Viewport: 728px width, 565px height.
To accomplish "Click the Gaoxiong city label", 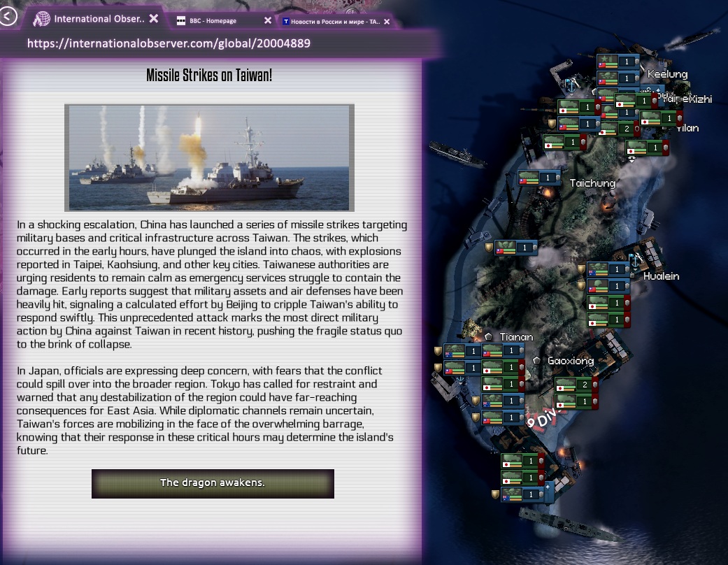I will pos(571,361).
